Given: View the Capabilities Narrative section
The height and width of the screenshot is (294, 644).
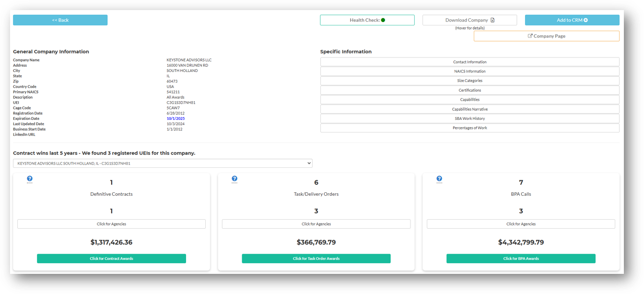Looking at the screenshot, I should pos(469,109).
